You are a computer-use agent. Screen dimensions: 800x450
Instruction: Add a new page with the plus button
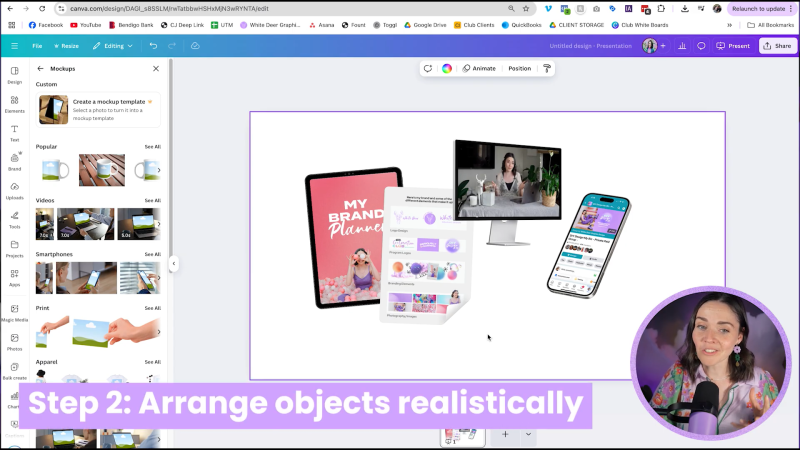click(x=505, y=435)
